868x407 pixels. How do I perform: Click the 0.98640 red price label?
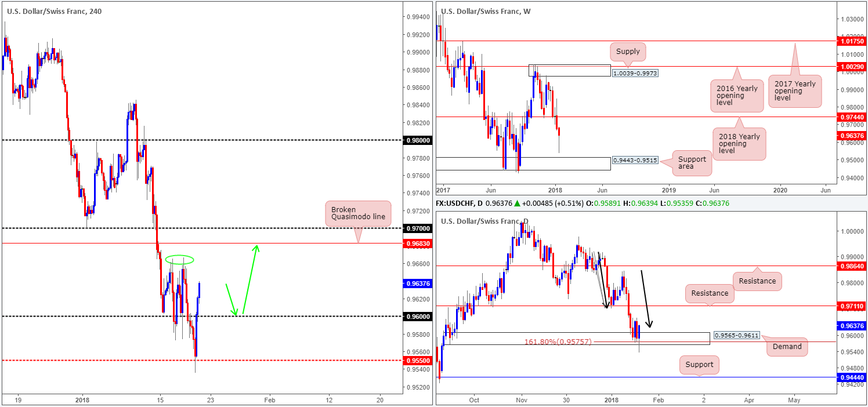pos(852,266)
